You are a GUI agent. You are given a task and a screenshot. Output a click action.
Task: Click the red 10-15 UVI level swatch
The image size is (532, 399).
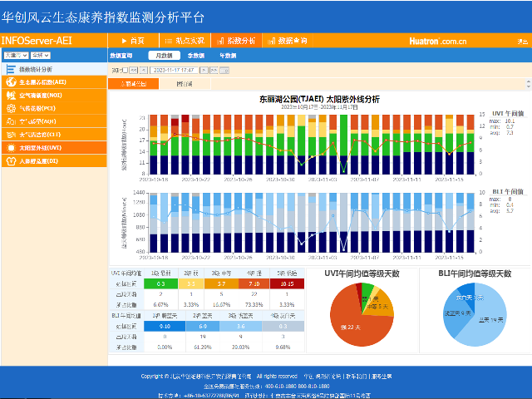[x=284, y=283]
